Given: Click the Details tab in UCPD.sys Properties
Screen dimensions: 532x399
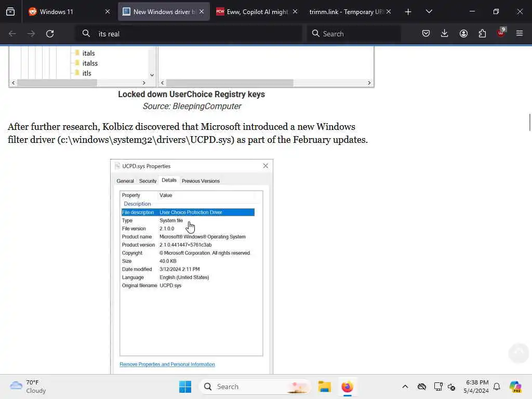Looking at the screenshot, I should 169,180.
